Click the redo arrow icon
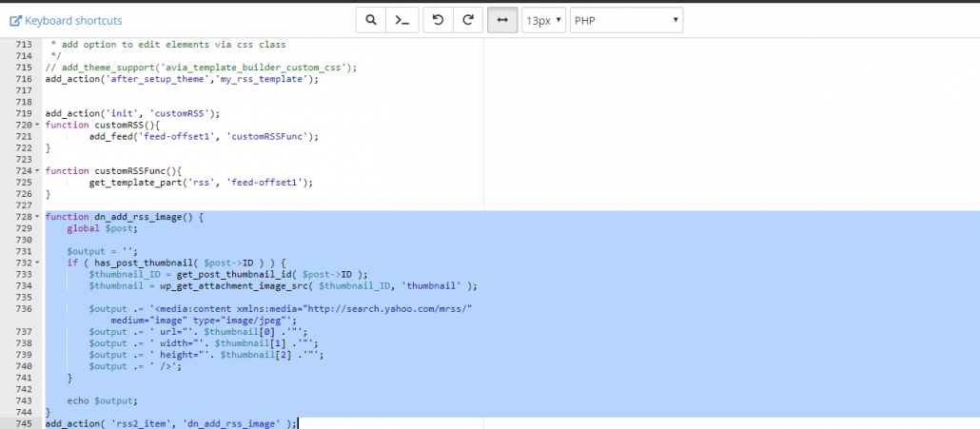Image resolution: width=980 pixels, height=429 pixels. pyautogui.click(x=467, y=20)
